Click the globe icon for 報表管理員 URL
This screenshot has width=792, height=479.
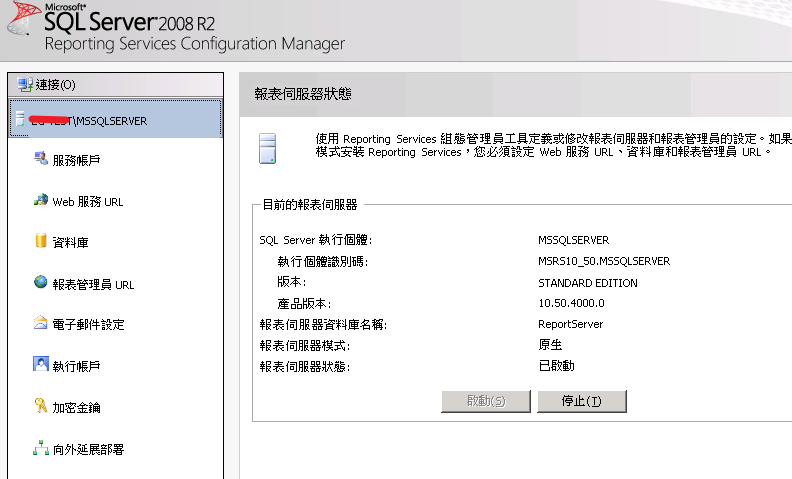pyautogui.click(x=40, y=282)
